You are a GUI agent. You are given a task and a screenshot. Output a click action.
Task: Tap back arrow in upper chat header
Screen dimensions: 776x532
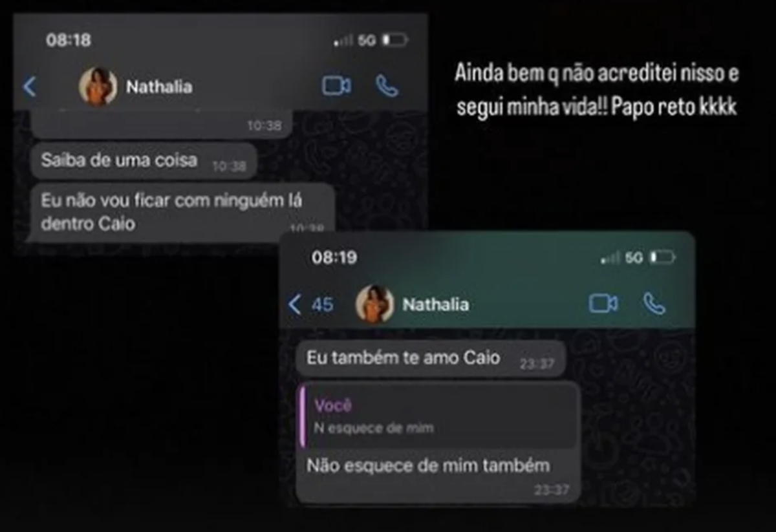pyautogui.click(x=29, y=87)
